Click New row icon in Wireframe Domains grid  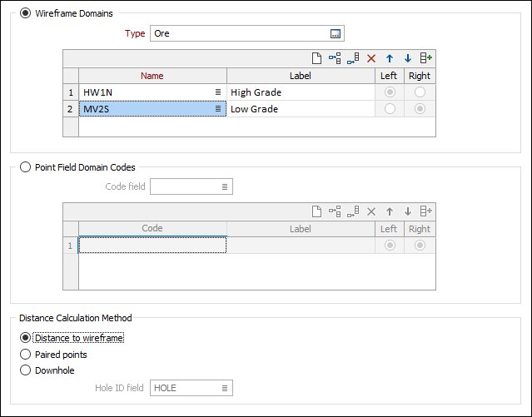(316, 58)
